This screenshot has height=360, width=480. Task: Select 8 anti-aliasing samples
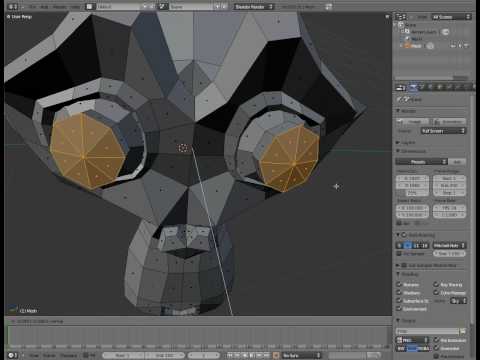pos(407,245)
